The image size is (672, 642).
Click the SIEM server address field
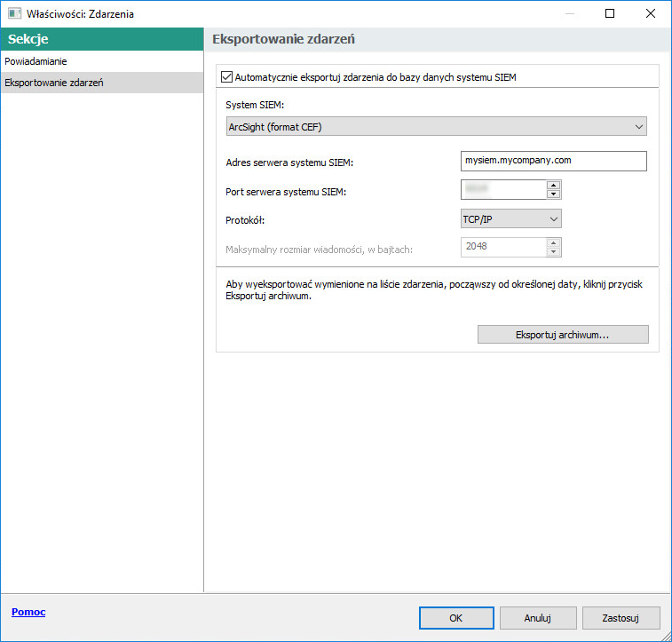click(x=553, y=161)
